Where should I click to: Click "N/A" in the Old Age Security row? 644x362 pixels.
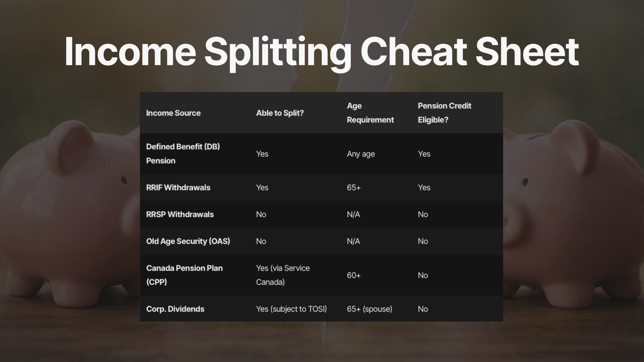point(353,241)
